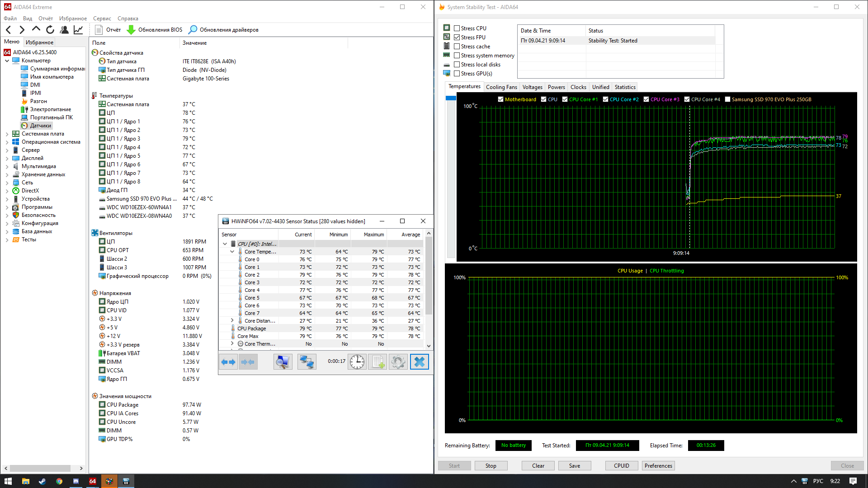
Task: Toggle Samsung SSD 970 EVO graph checkbox
Action: pos(728,99)
